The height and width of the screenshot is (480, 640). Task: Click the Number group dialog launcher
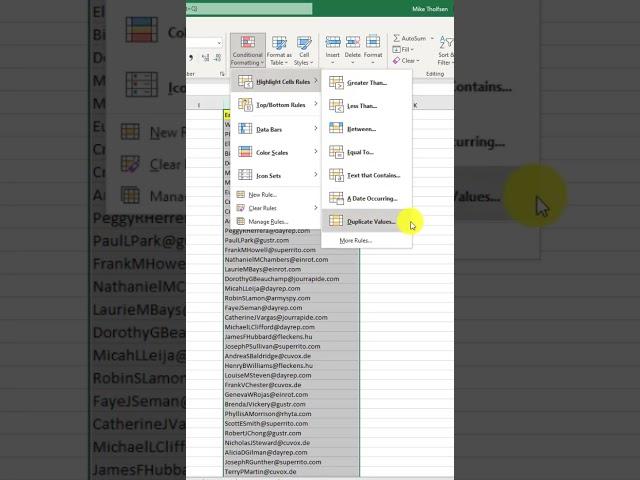coord(222,74)
